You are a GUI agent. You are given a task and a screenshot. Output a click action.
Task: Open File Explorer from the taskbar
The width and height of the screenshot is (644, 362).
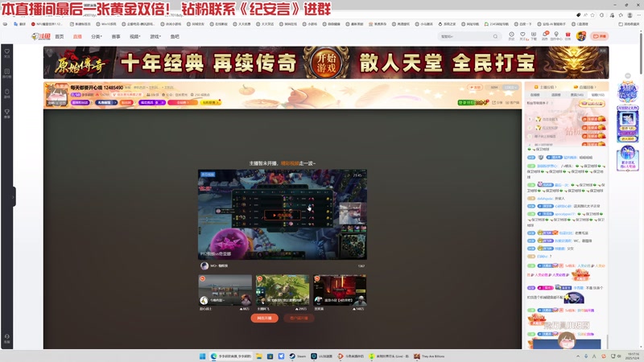tap(258, 356)
